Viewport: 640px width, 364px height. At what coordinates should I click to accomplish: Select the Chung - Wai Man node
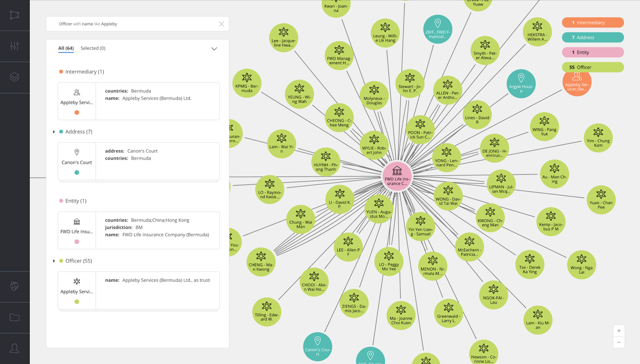(x=301, y=219)
